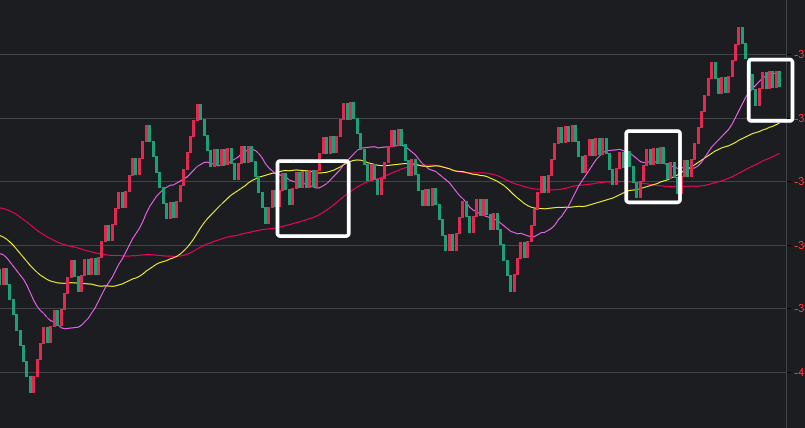
Task: Select the medium-sized white highlight box
Action: tap(653, 133)
